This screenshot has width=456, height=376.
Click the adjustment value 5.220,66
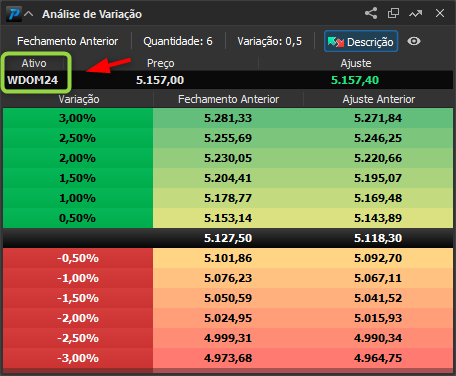(x=378, y=158)
